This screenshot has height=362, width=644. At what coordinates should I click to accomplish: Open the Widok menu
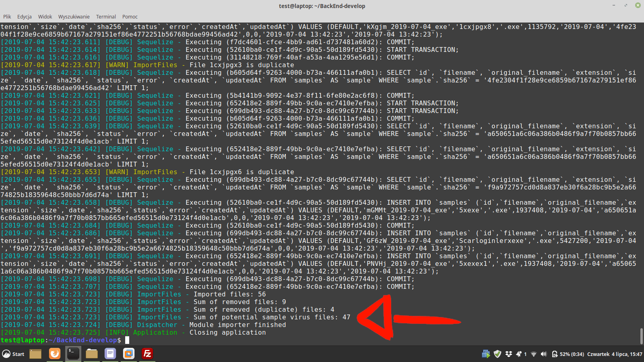pos(45,16)
